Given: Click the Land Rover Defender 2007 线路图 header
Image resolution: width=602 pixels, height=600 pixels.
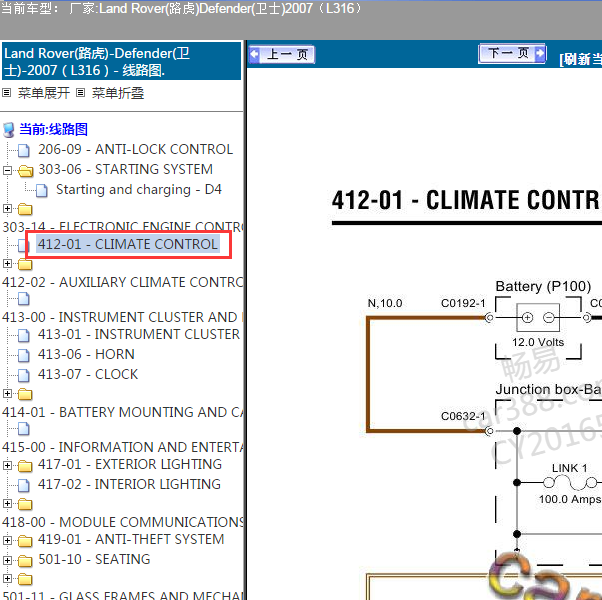Looking at the screenshot, I should (x=121, y=61).
